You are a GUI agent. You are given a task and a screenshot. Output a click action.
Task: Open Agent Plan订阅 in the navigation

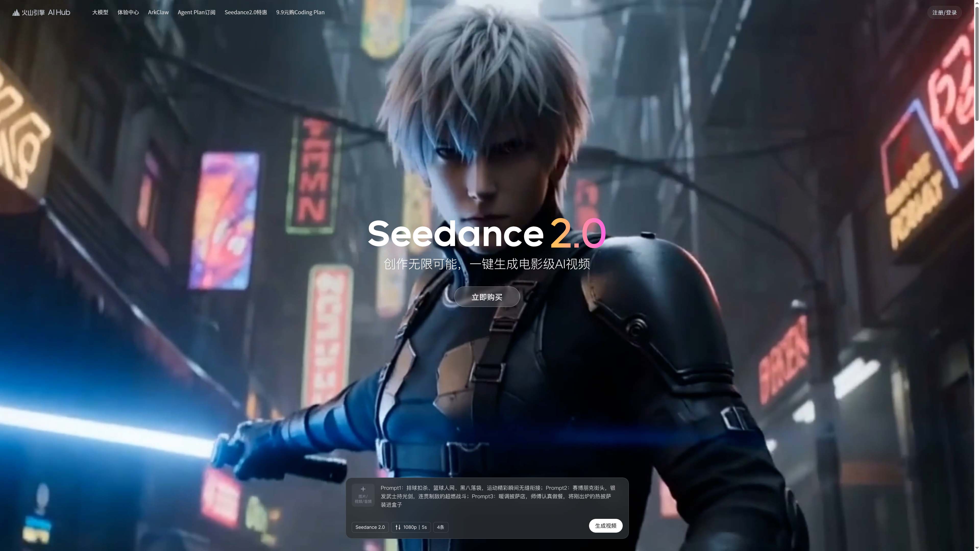click(196, 12)
